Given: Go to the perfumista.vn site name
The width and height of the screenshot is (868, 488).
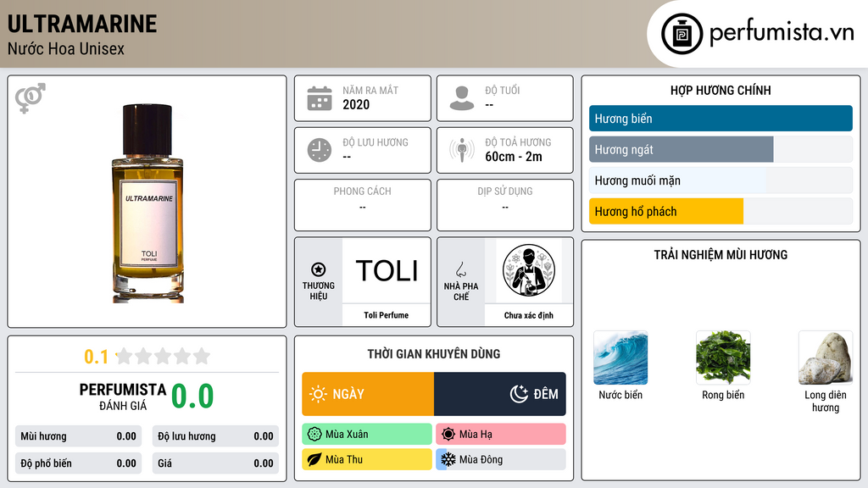Looking at the screenshot, I should [782, 33].
